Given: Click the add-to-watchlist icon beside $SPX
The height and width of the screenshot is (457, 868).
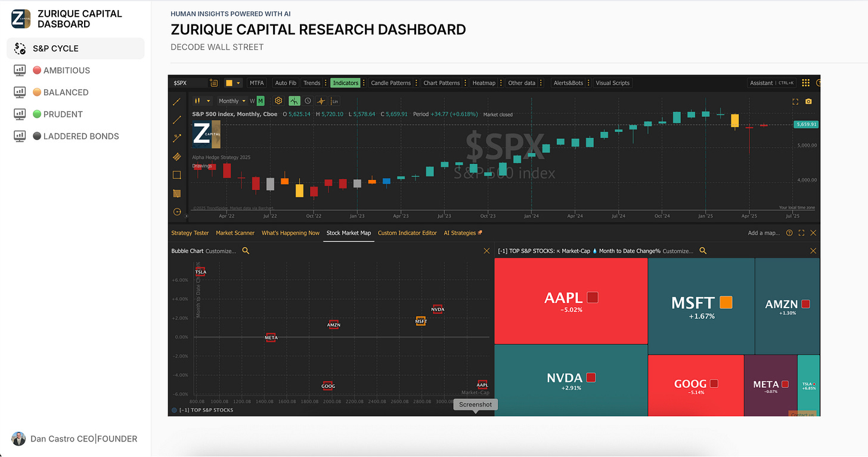Looking at the screenshot, I should [x=214, y=83].
